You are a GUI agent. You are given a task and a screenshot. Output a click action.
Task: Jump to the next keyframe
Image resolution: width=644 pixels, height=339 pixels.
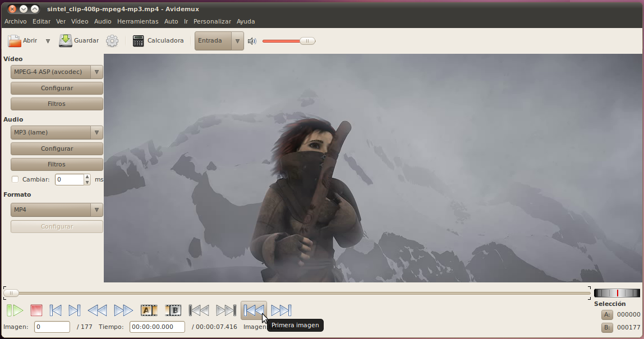pyautogui.click(x=123, y=310)
